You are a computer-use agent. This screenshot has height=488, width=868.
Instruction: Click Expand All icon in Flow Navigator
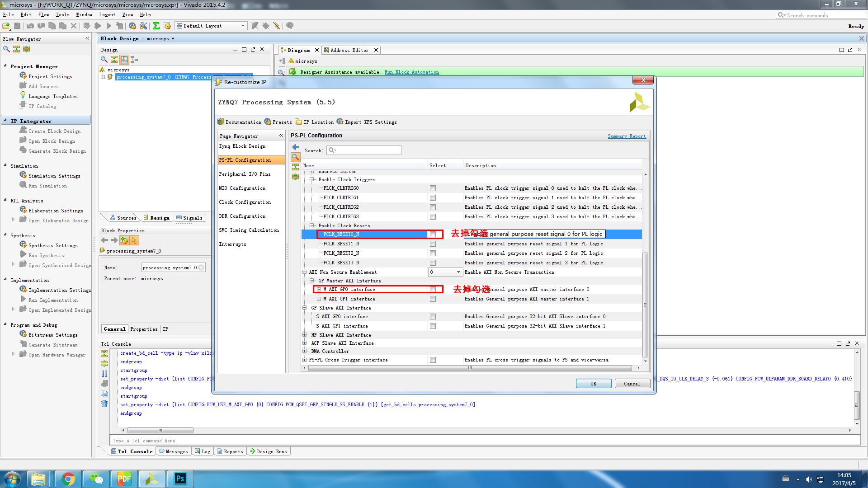[26, 49]
